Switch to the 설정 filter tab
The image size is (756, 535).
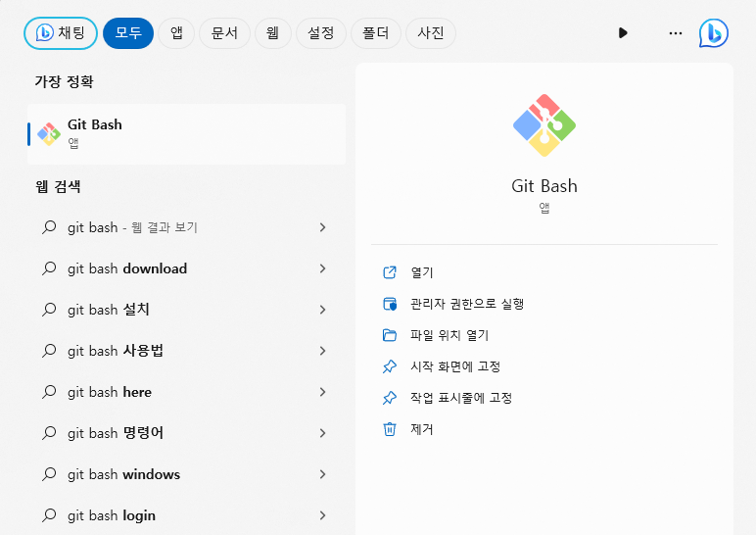[321, 33]
